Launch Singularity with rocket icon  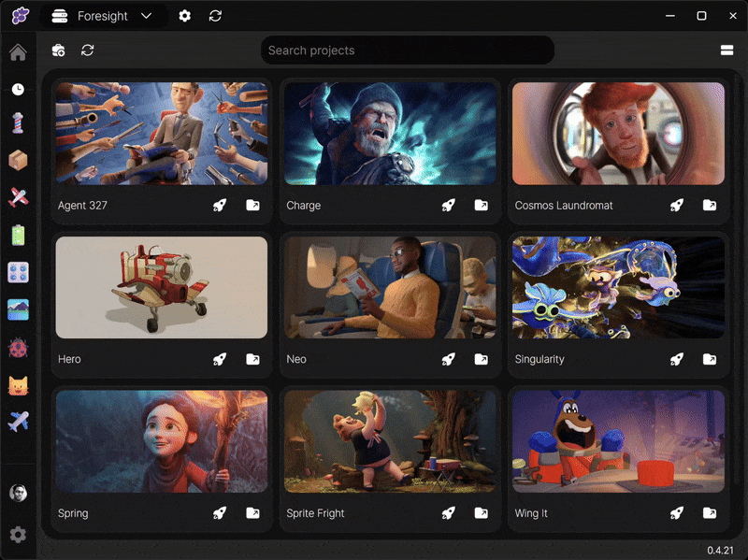pyautogui.click(x=676, y=359)
